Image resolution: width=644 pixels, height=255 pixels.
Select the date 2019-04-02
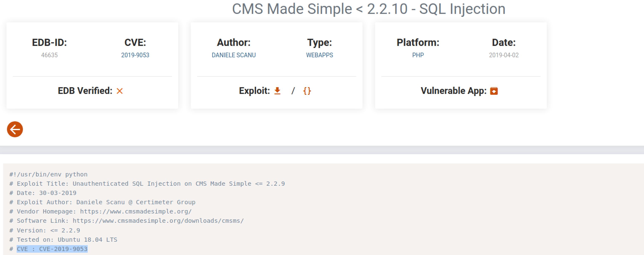504,55
